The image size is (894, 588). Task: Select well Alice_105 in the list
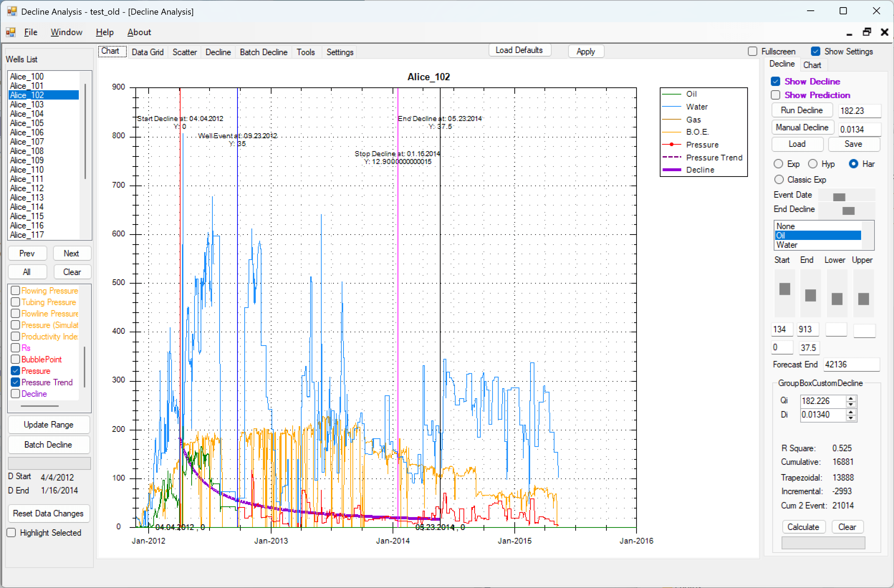(x=44, y=123)
